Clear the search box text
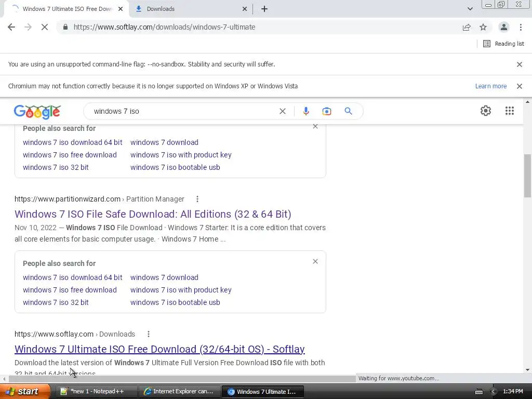The width and height of the screenshot is (532, 399). pos(282,111)
